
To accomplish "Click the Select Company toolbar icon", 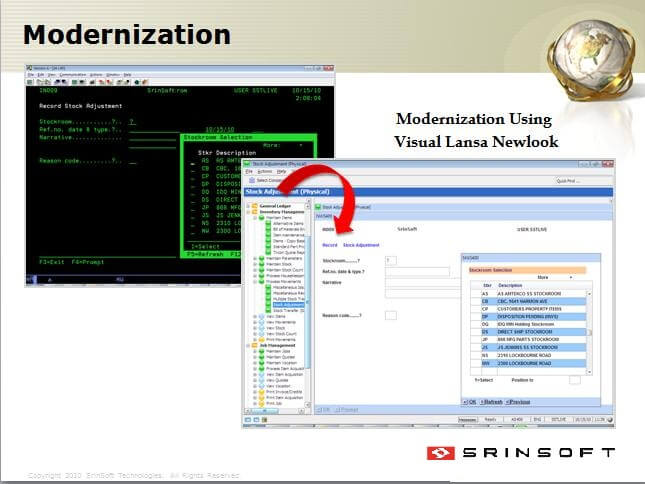I will [x=252, y=181].
